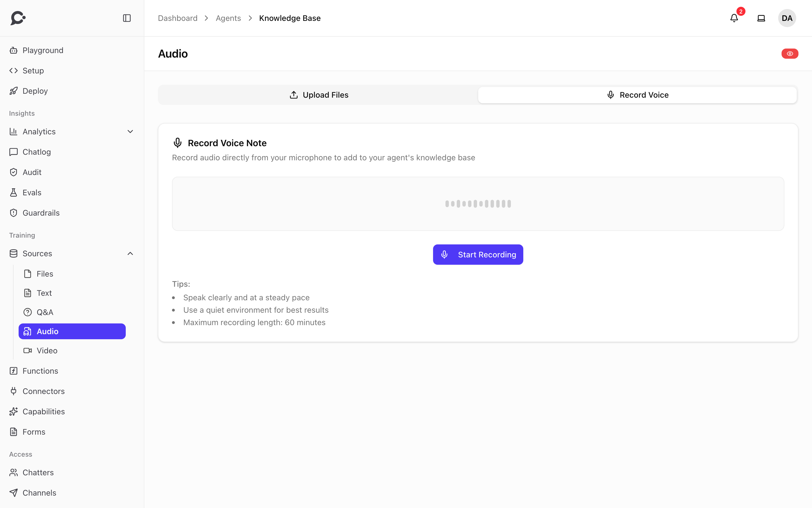Image resolution: width=812 pixels, height=508 pixels.
Task: Click the audio waveform preview area
Action: point(478,204)
